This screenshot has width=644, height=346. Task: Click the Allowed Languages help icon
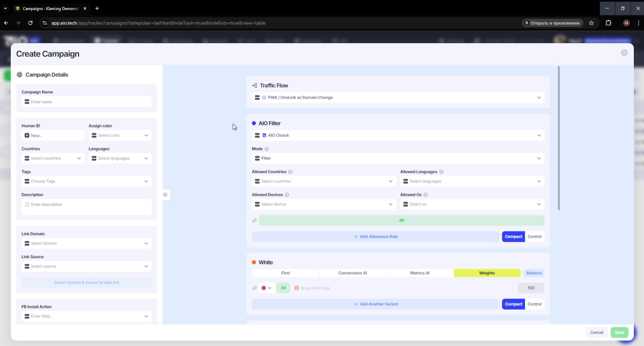(441, 172)
